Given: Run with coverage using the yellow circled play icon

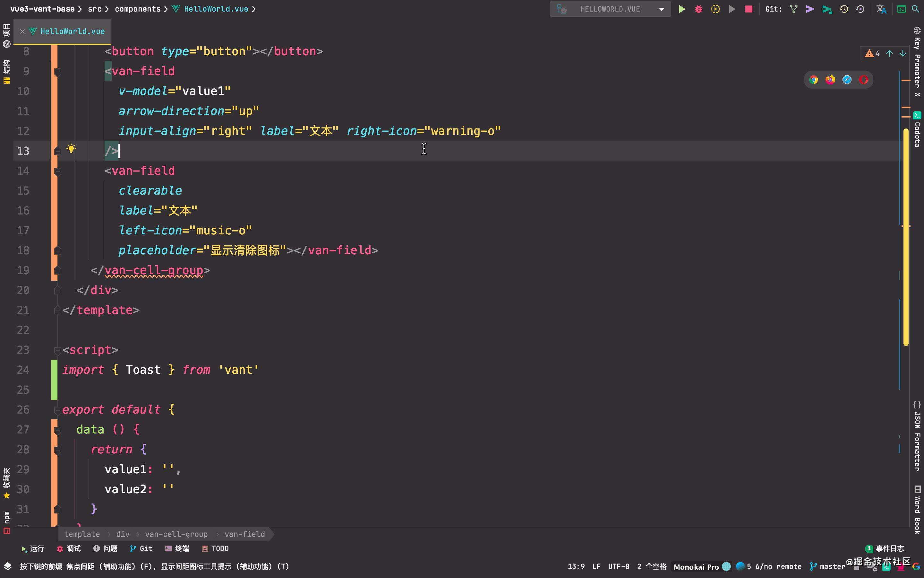Looking at the screenshot, I should coord(715,9).
